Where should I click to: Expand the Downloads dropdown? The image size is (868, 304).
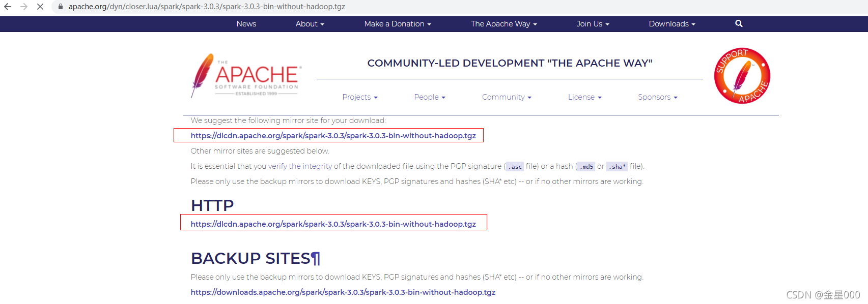(x=672, y=24)
